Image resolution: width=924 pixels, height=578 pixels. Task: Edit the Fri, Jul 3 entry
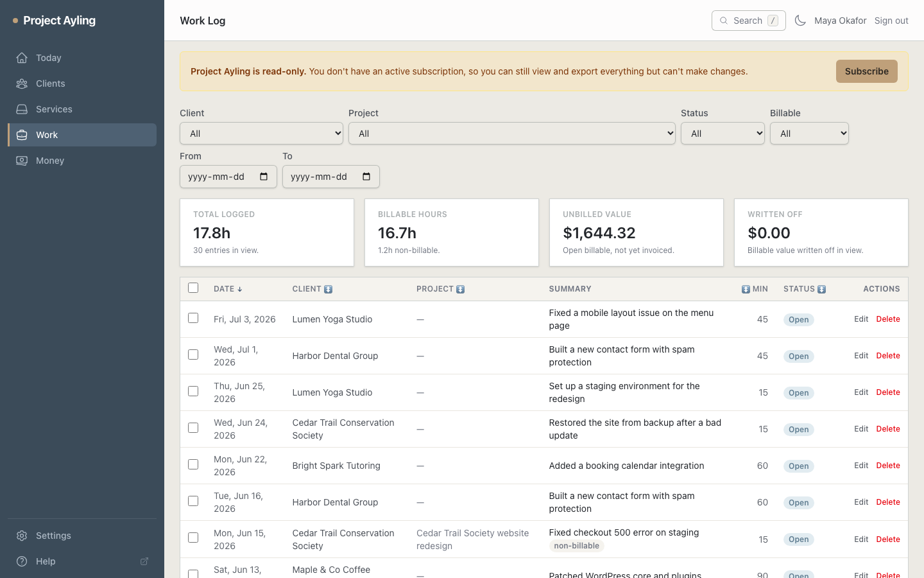pos(861,319)
